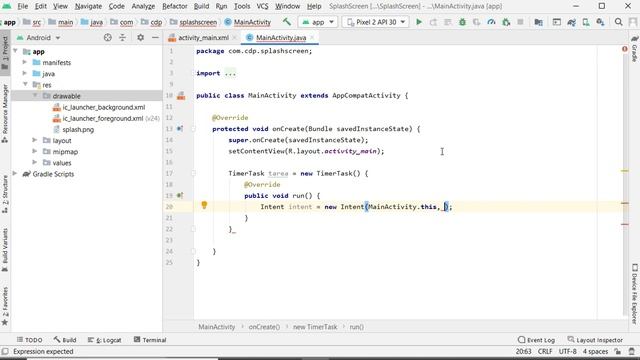The image size is (640, 360).
Task: Click the Search Everywhere magnifier icon
Action: [618, 22]
